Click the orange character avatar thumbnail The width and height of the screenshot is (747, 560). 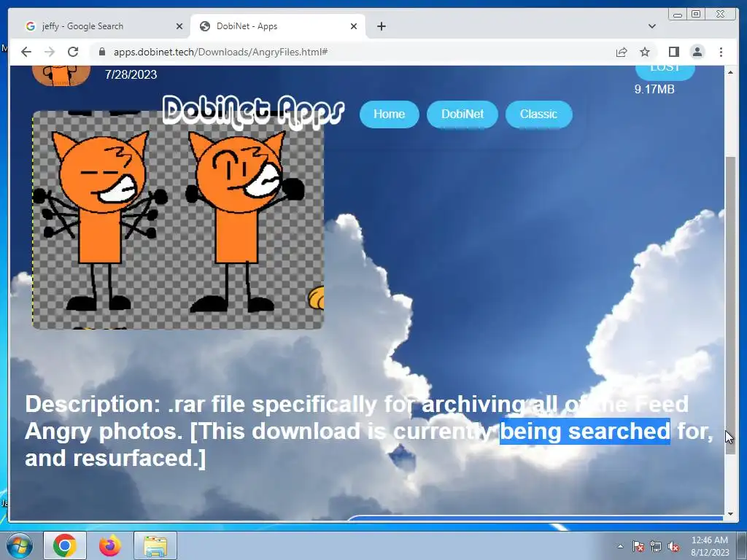coord(61,76)
